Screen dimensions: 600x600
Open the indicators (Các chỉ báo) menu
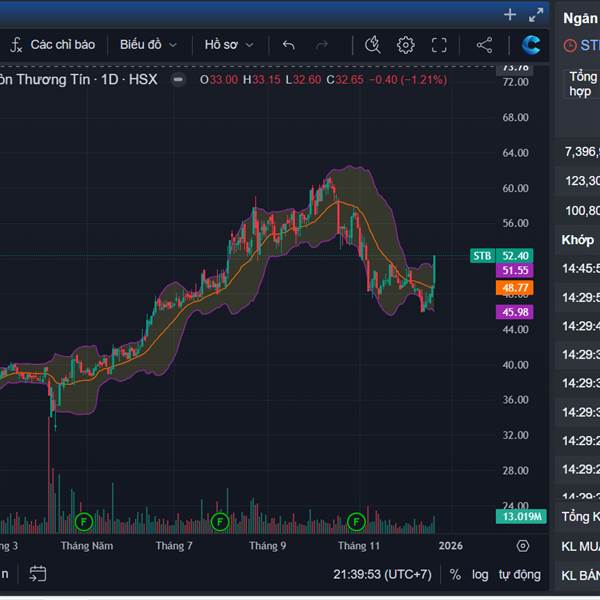click(x=52, y=45)
